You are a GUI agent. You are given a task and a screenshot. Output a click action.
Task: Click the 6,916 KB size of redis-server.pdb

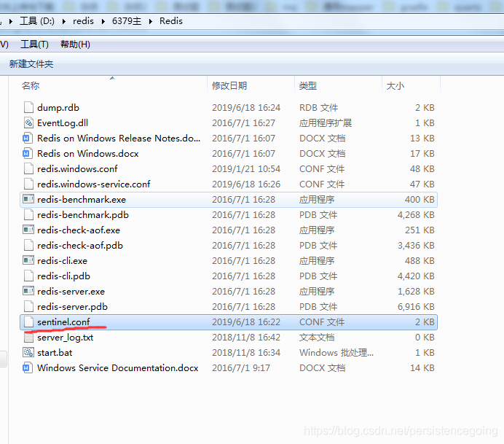[416, 307]
